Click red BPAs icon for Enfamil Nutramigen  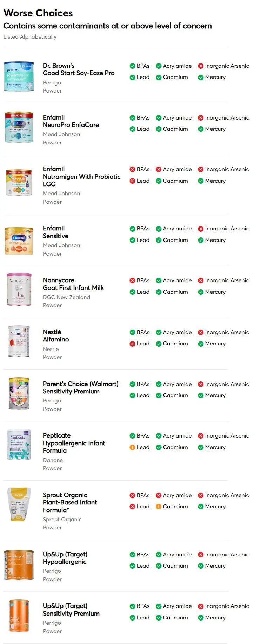click(x=132, y=169)
